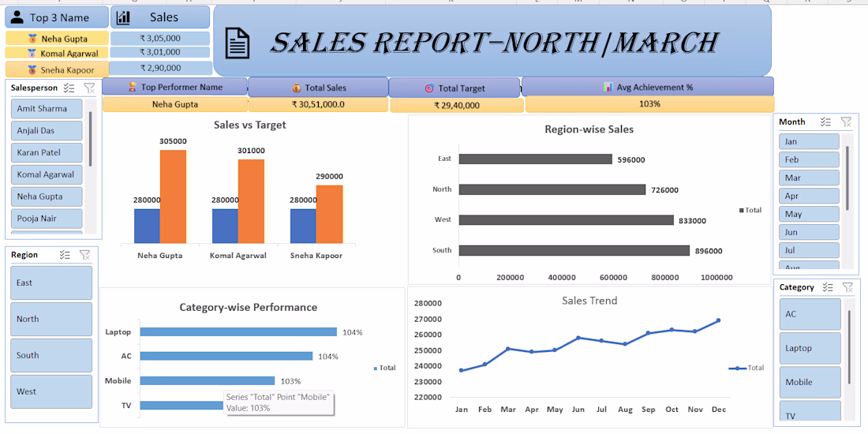Select Jun in Month slicer
The height and width of the screenshot is (434, 868).
click(x=809, y=232)
